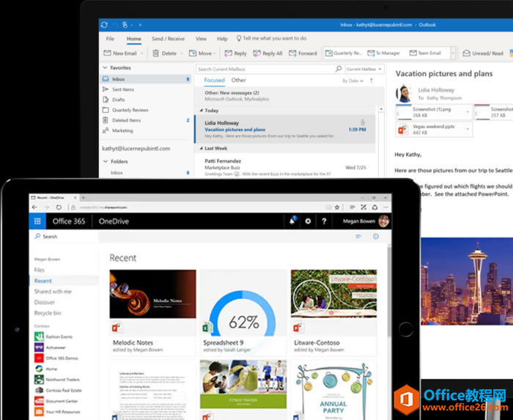
Task: Switch to the Other inbox tab
Action: tap(239, 81)
